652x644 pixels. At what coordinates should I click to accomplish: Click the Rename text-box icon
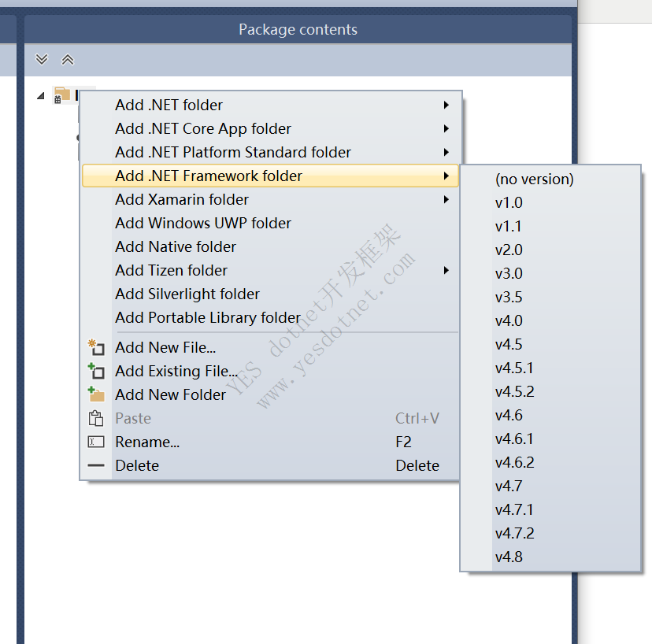tap(96, 442)
